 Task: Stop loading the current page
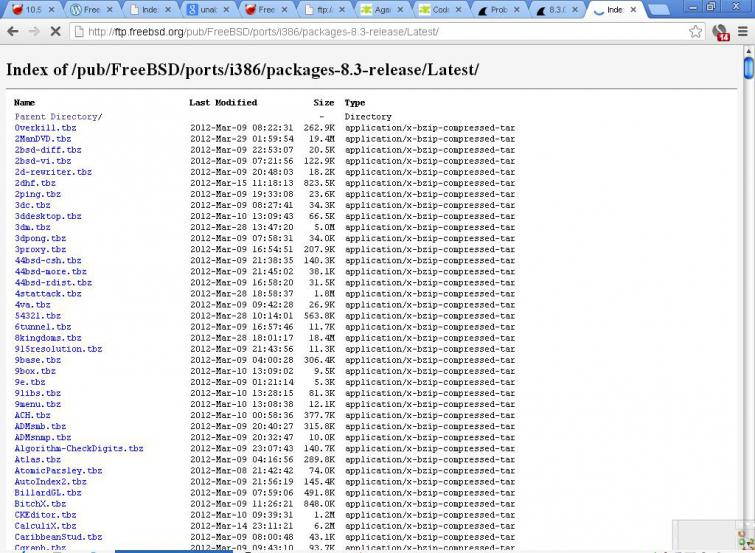coord(55,32)
